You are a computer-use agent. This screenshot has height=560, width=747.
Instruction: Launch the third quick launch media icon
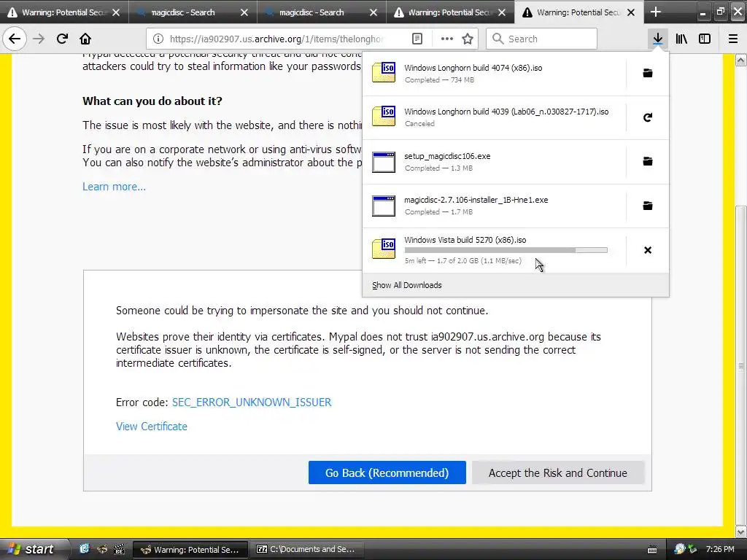119,549
